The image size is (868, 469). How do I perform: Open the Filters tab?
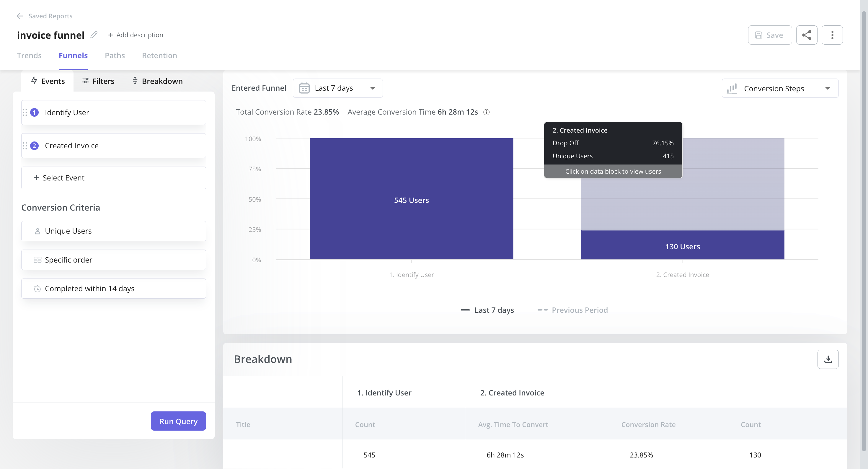pos(98,81)
